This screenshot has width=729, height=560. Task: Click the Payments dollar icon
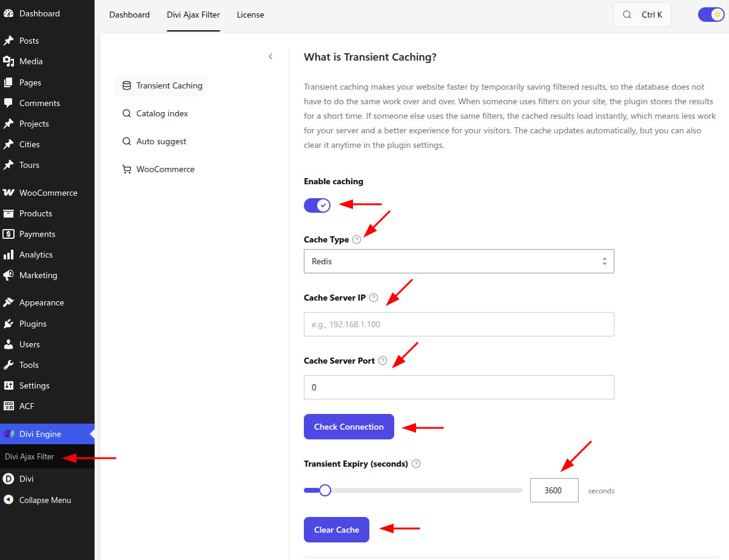(x=8, y=234)
